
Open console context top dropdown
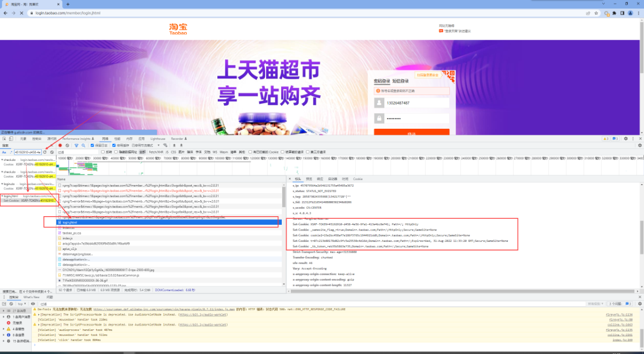click(x=21, y=304)
